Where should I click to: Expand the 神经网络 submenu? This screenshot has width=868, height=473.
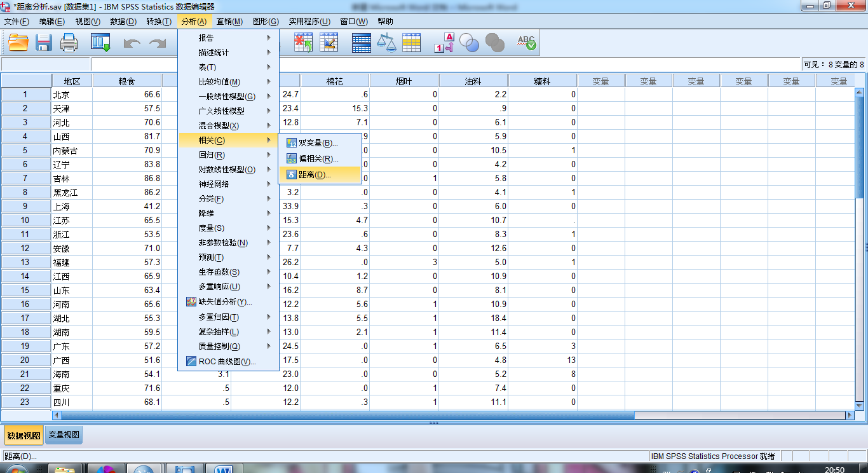click(229, 184)
